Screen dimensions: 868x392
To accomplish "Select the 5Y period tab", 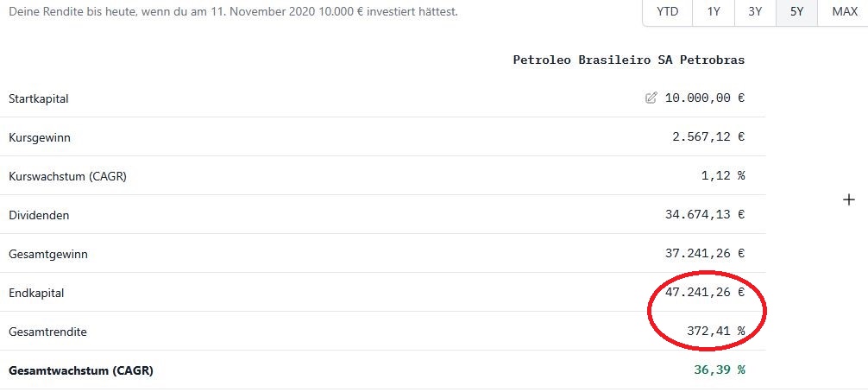I will pos(796,12).
